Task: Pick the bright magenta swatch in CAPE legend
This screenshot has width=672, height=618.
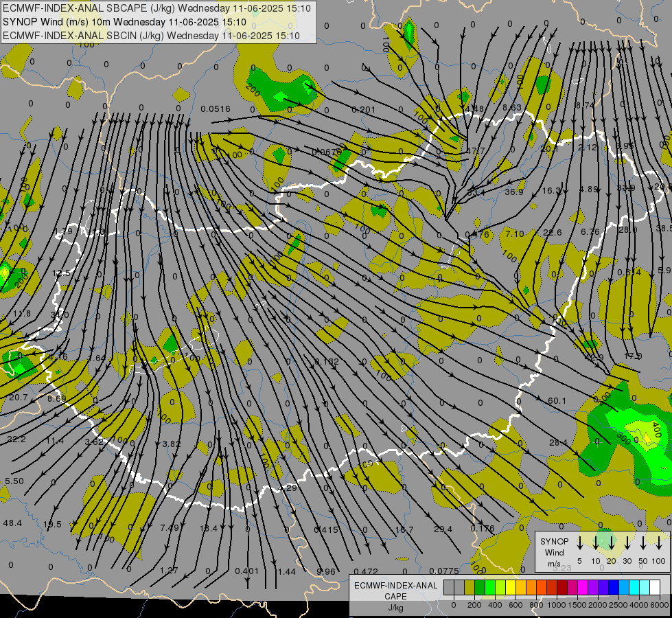Action: coord(583,587)
